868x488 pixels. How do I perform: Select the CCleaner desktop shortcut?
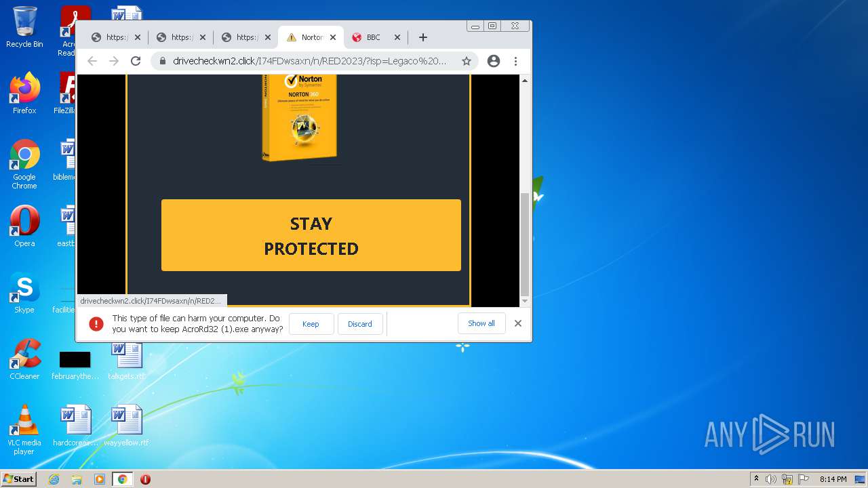coord(24,359)
